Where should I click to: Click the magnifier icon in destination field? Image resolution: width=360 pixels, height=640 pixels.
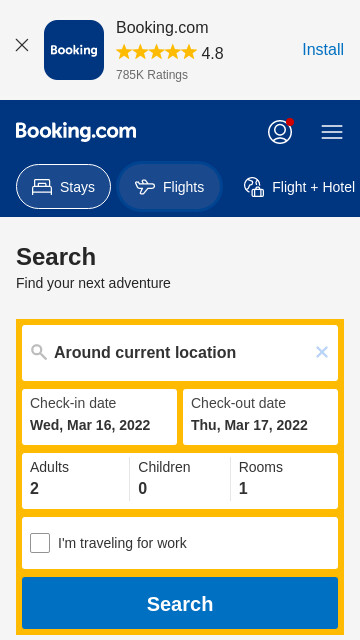point(39,352)
